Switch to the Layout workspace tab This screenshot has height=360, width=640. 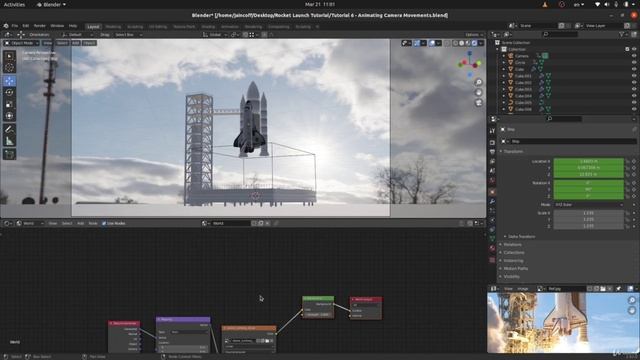pyautogui.click(x=93, y=27)
